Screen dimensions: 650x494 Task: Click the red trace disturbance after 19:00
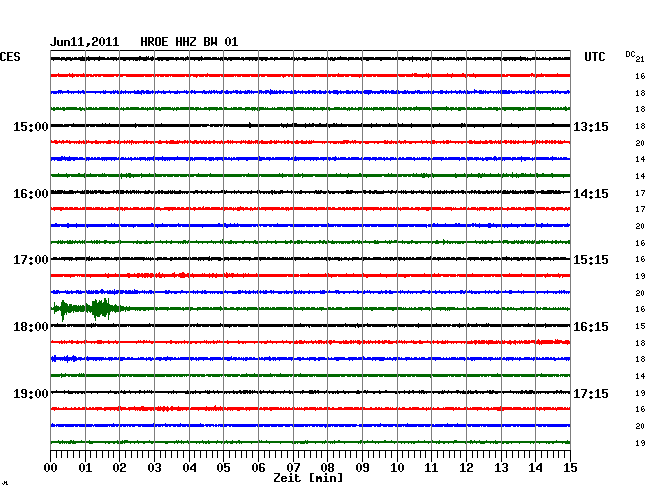click(166, 409)
